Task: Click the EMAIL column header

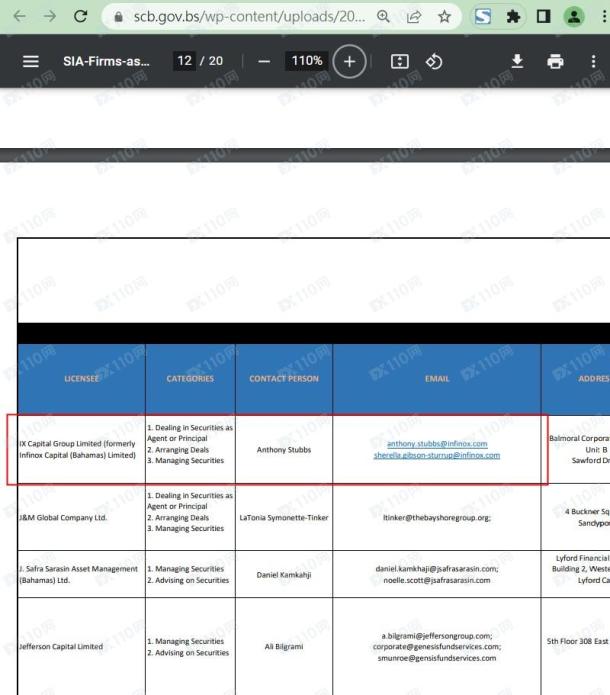Action: point(437,379)
